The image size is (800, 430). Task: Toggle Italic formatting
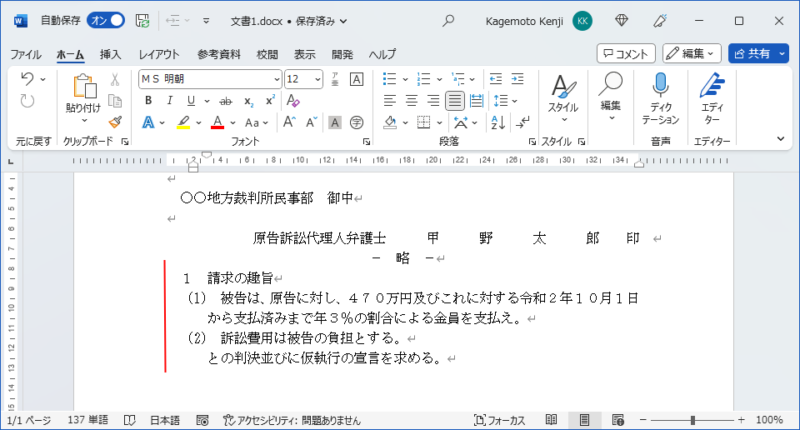pyautogui.click(x=170, y=100)
